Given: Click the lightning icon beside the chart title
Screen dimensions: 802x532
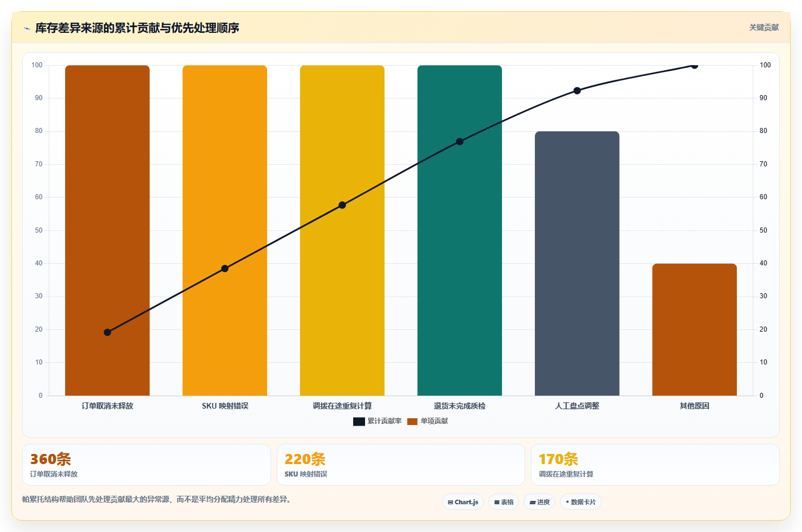Looking at the screenshot, I should 27,28.
